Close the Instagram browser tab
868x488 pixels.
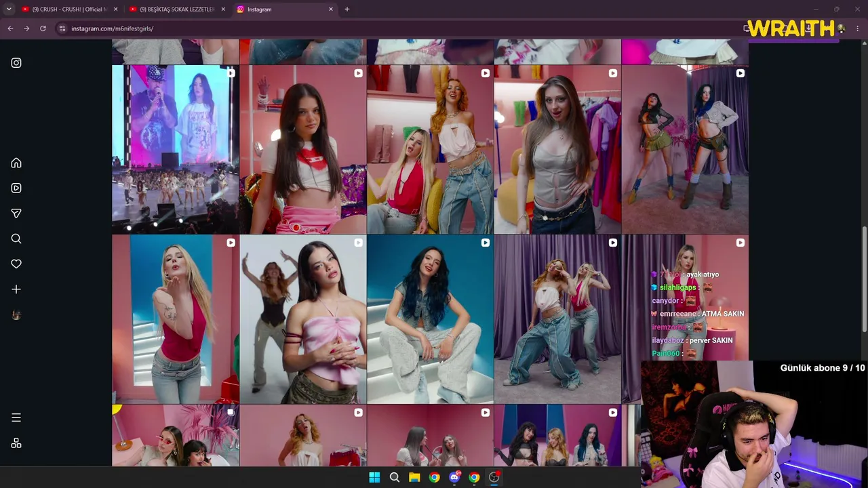point(331,9)
